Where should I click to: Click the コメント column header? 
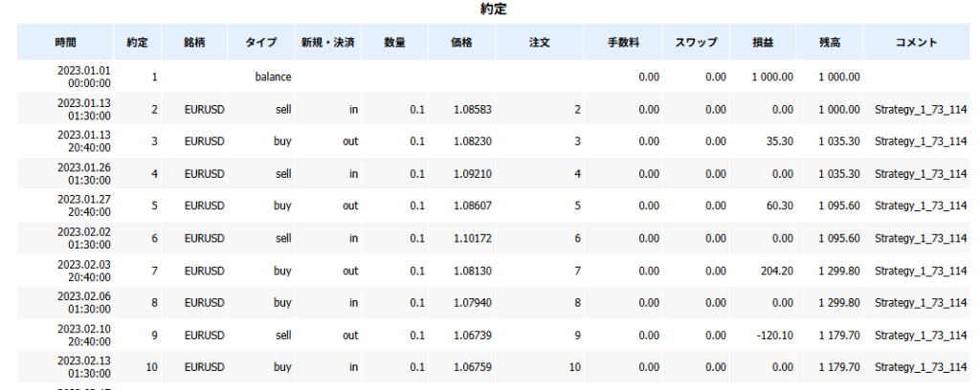click(x=916, y=43)
